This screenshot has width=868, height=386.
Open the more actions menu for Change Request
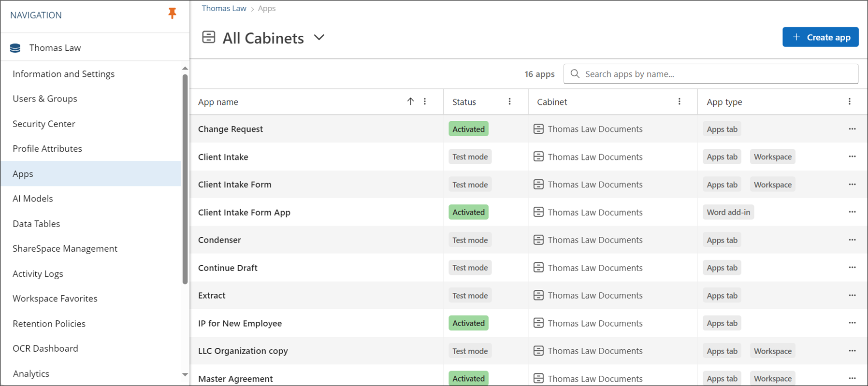(852, 129)
